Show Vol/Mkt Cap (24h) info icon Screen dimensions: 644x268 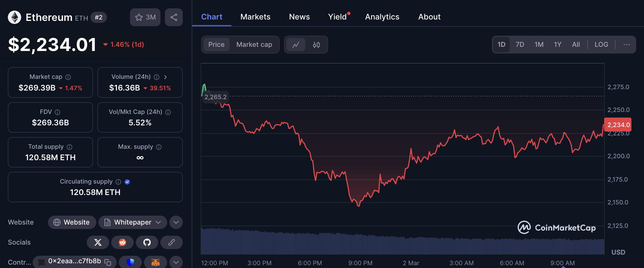click(x=168, y=112)
